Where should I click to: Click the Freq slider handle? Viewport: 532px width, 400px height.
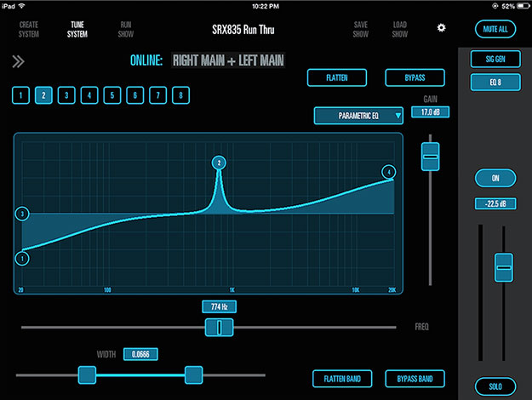click(x=219, y=328)
